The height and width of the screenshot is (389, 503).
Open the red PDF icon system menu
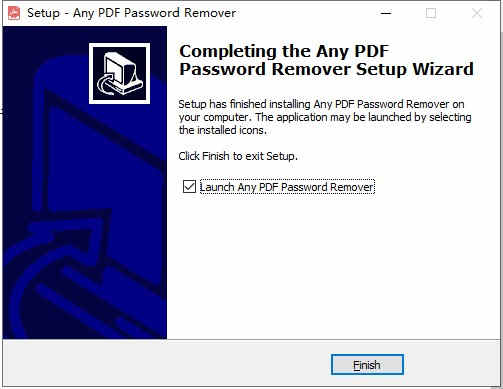point(14,13)
